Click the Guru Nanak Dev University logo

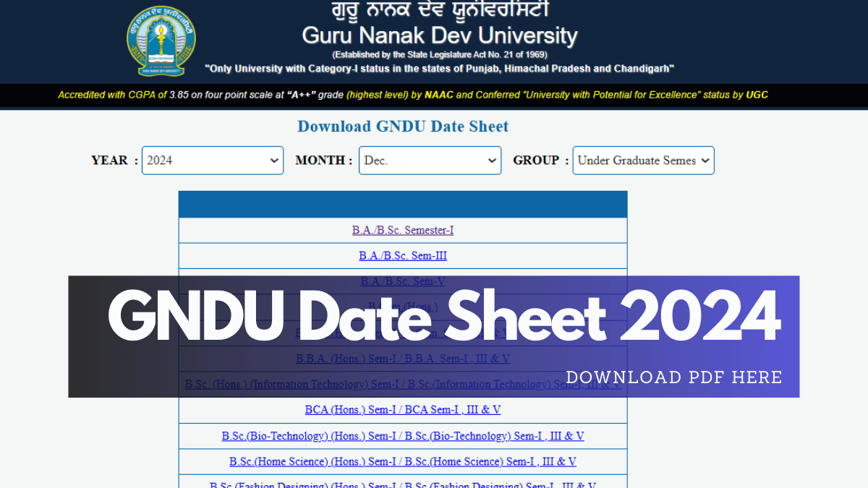click(161, 40)
